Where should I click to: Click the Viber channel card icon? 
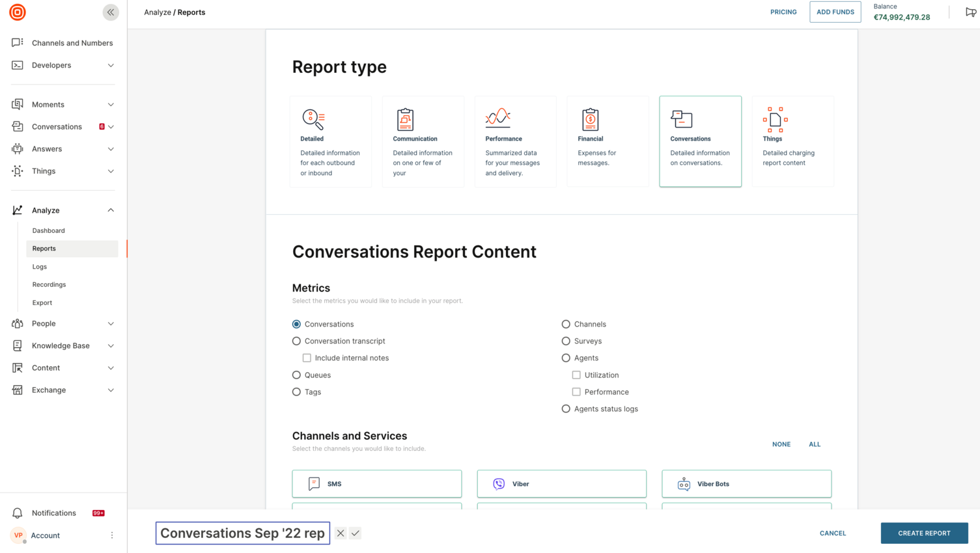(x=498, y=483)
